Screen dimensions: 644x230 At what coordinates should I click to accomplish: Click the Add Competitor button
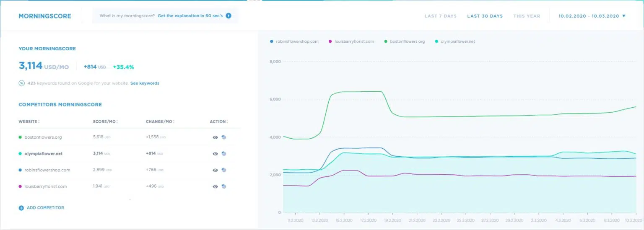pyautogui.click(x=41, y=208)
